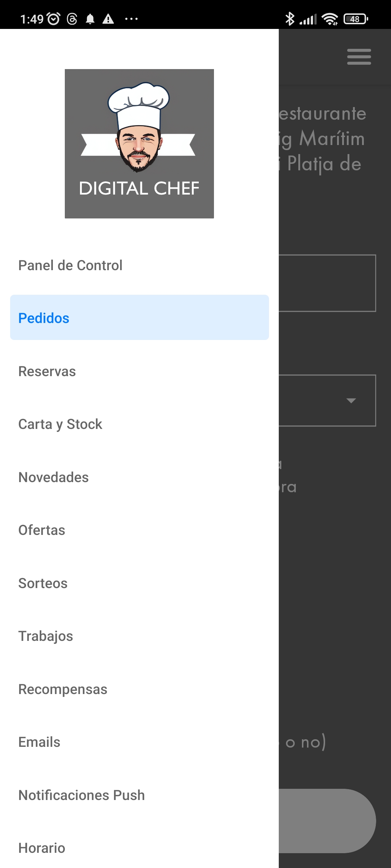
Task: Navigate to Novedades
Action: tap(54, 477)
